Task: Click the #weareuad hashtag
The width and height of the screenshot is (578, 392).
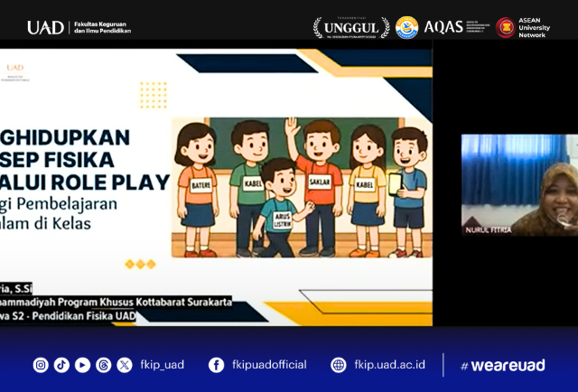Action: pos(502,365)
